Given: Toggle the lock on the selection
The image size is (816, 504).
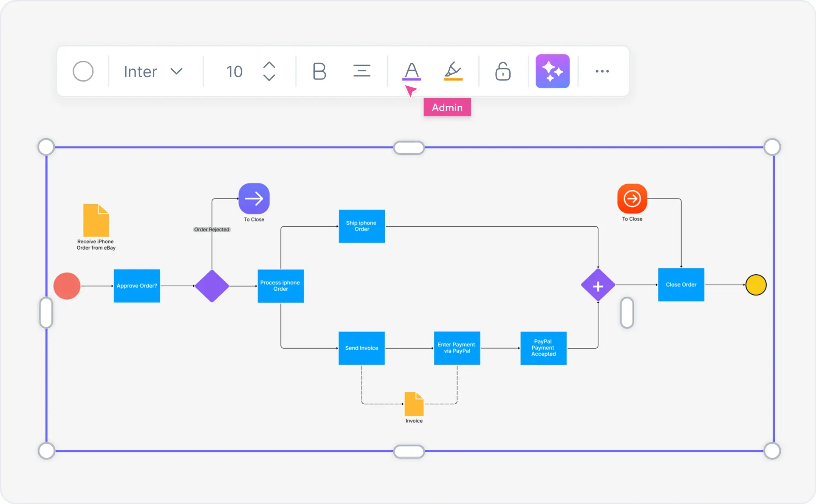Looking at the screenshot, I should pos(502,71).
